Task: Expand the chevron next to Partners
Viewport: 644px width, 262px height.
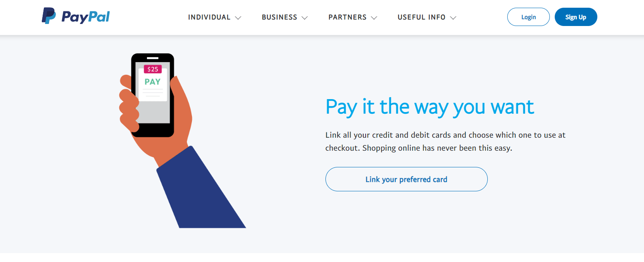Action: [x=374, y=18]
